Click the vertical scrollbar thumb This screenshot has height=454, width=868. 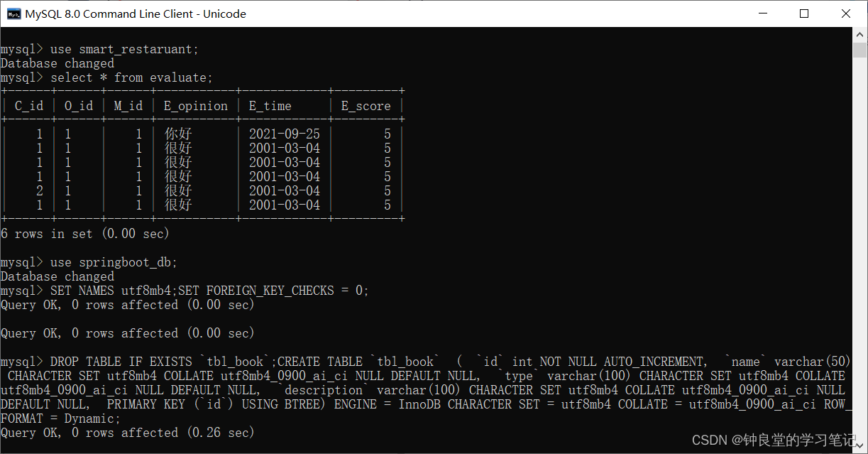pyautogui.click(x=859, y=50)
